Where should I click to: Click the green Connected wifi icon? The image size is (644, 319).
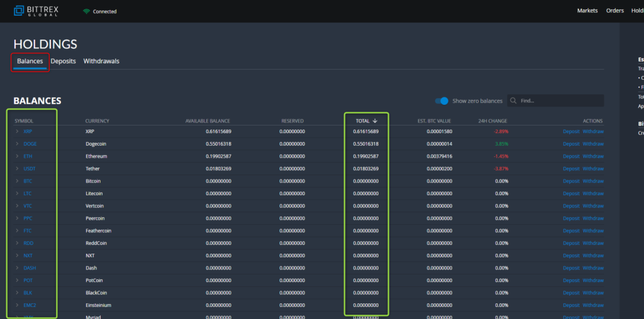86,11
